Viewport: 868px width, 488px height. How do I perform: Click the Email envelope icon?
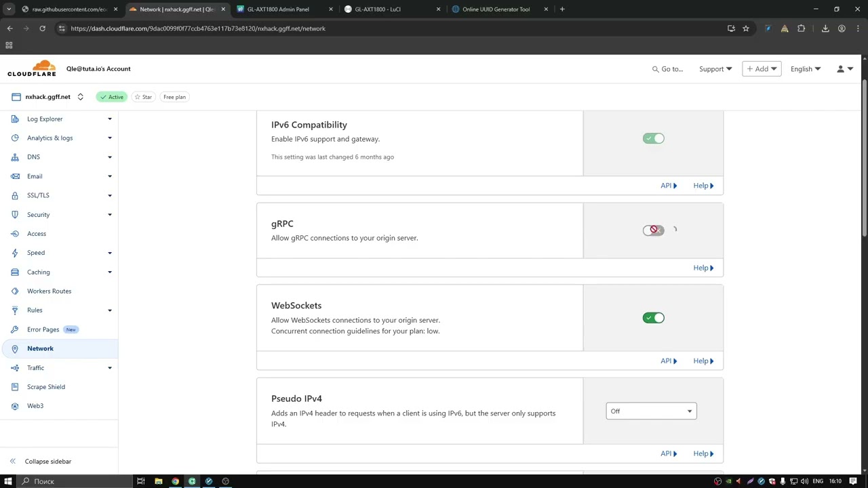pyautogui.click(x=15, y=176)
